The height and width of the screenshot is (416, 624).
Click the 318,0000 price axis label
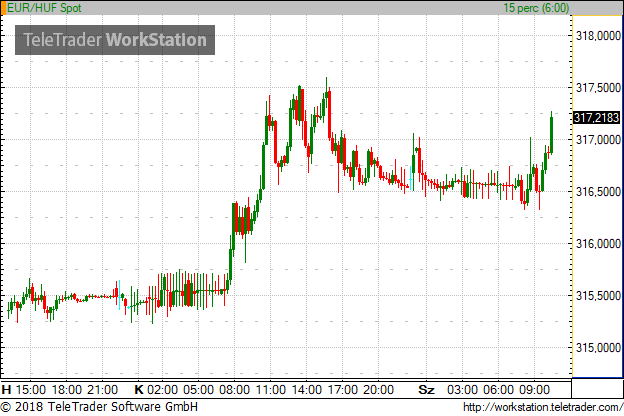tap(598, 36)
